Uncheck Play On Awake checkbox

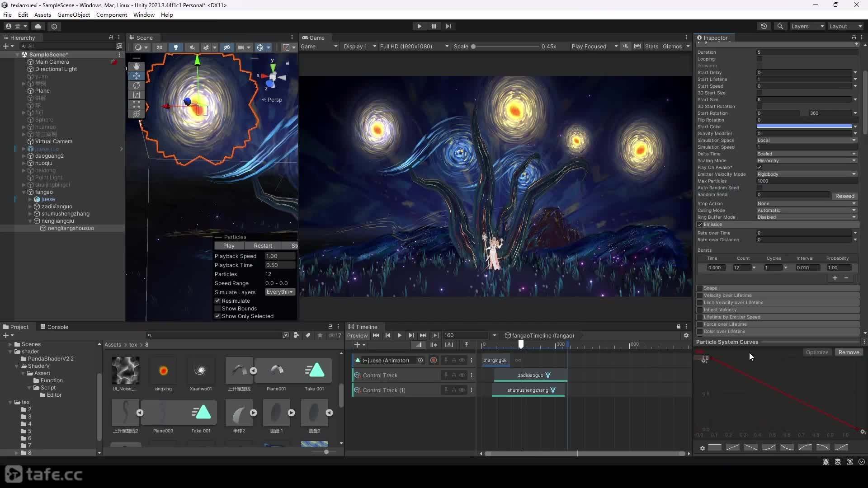(x=759, y=167)
